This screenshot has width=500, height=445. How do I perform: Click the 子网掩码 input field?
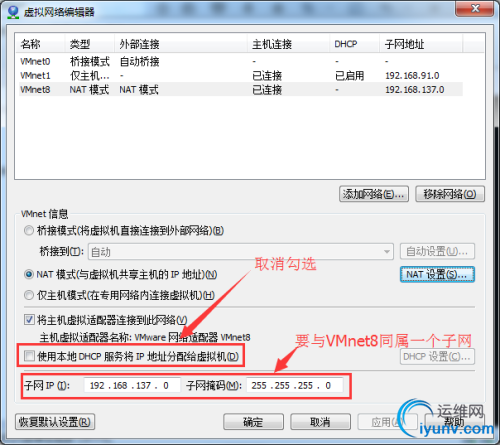(x=295, y=385)
